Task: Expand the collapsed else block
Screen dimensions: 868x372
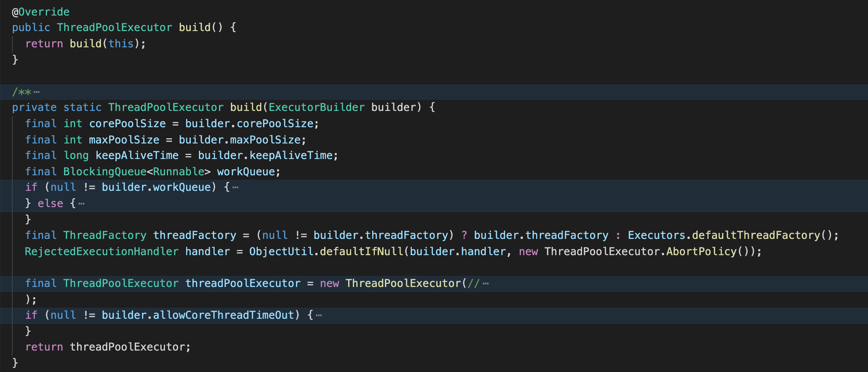Action: point(81,204)
